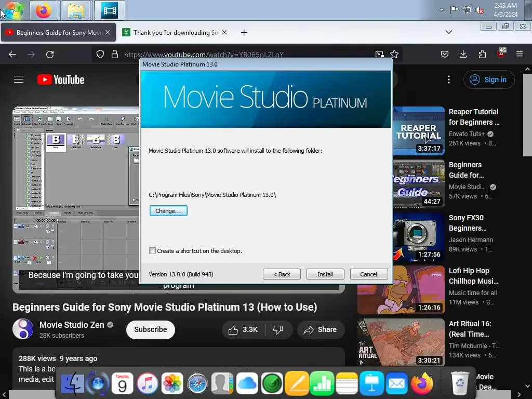
Task: Cancel the Movie Studio Platinum installation
Action: 368,274
